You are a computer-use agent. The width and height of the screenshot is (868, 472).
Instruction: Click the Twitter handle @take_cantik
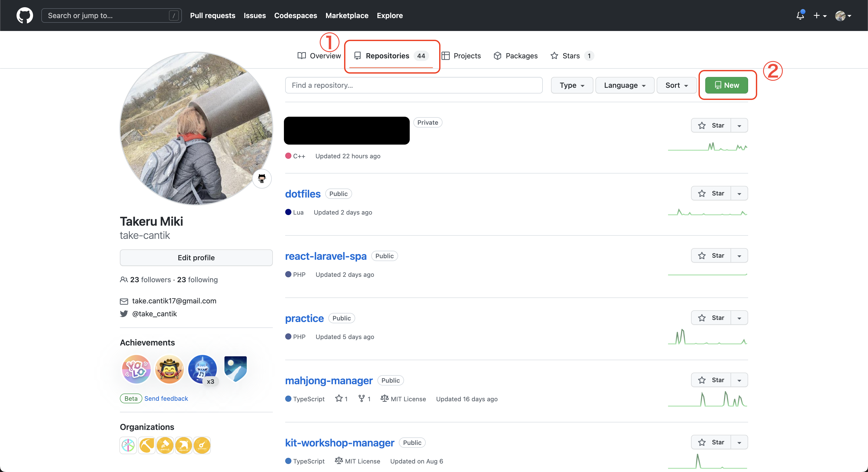point(154,314)
